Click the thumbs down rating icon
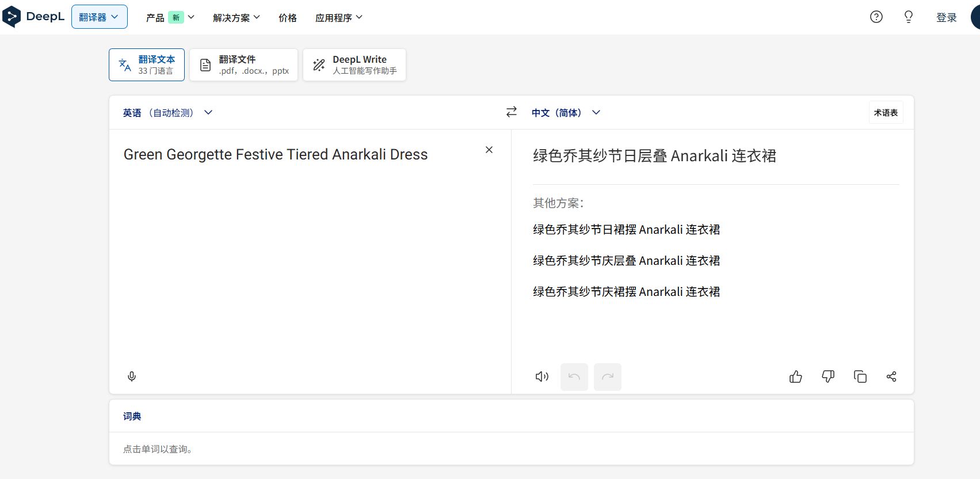Viewport: 980px width, 479px height. point(828,377)
